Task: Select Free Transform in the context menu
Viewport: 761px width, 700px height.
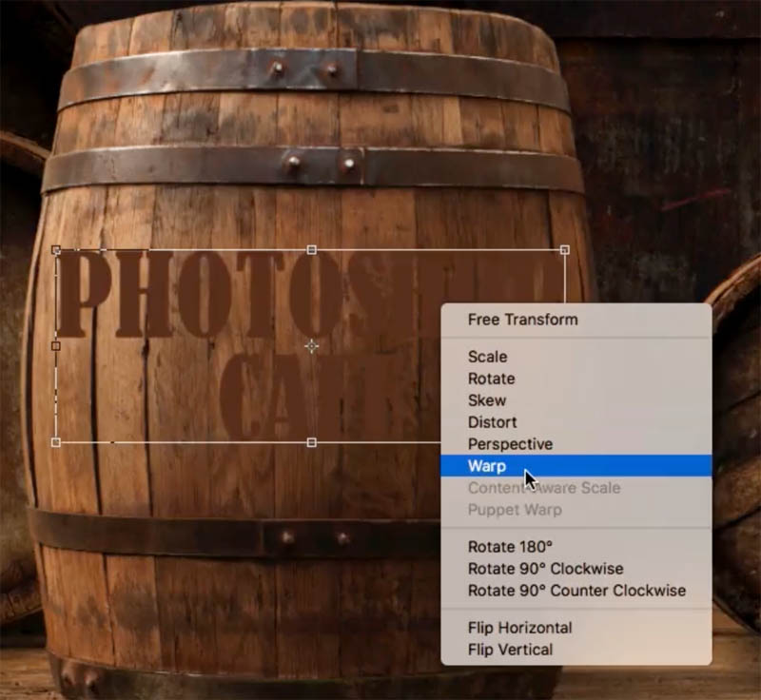Action: pos(522,320)
